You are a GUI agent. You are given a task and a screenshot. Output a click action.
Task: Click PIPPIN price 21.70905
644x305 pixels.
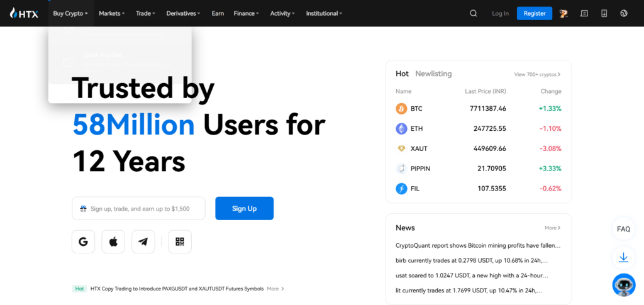point(492,169)
